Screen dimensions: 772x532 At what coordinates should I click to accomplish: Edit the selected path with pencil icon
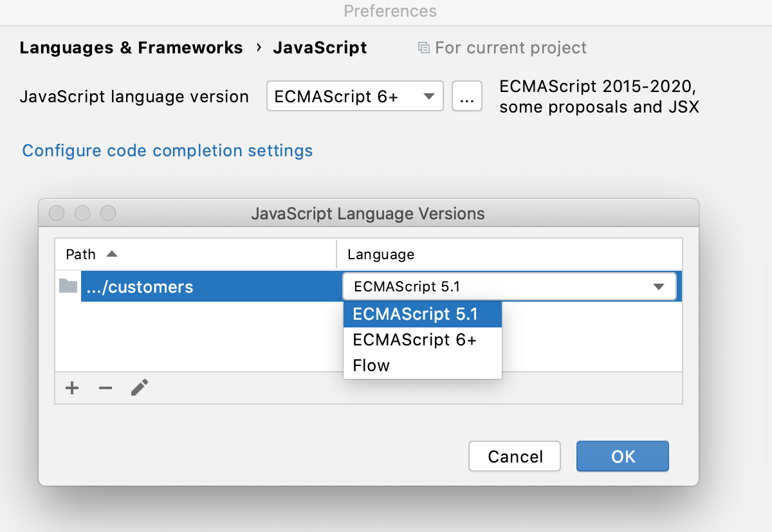coord(140,387)
